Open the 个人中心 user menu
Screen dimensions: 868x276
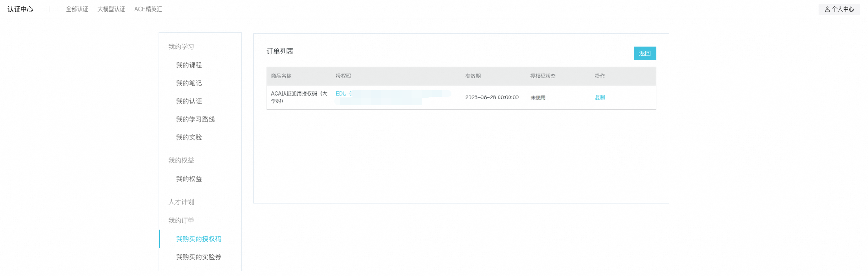[839, 9]
